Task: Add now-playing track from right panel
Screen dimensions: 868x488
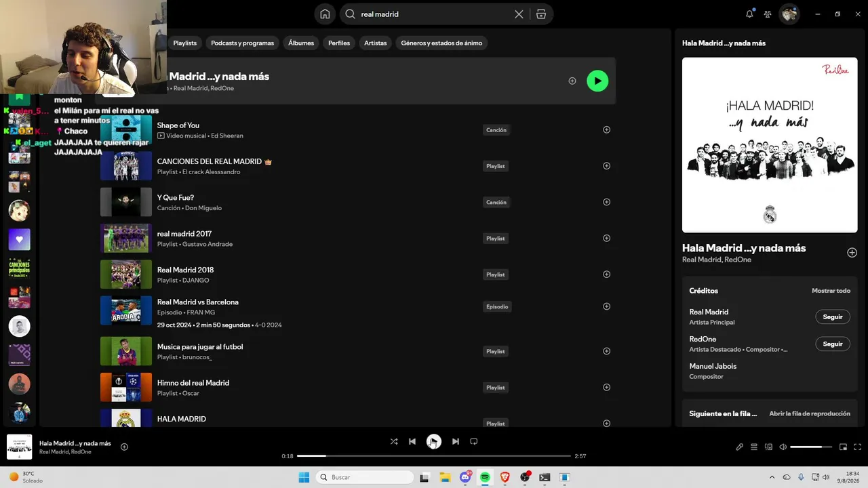Action: point(852,253)
